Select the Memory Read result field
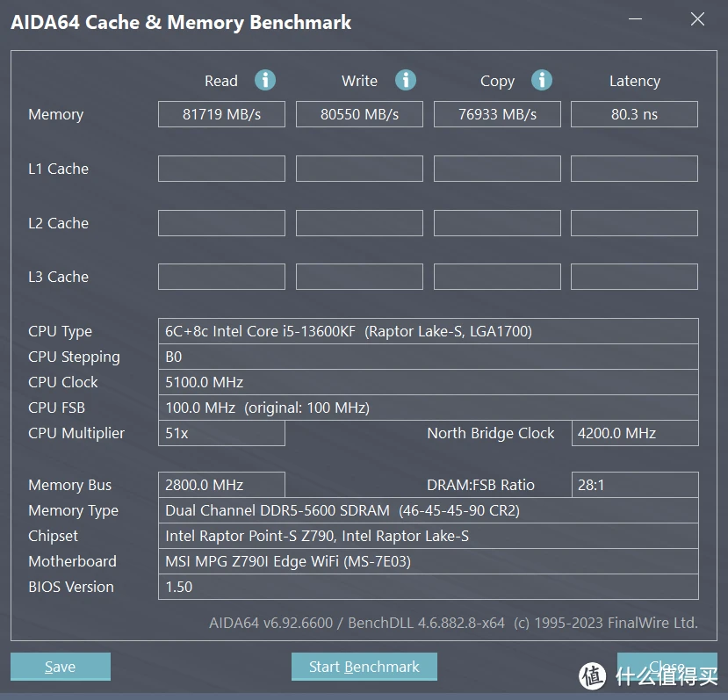The width and height of the screenshot is (728, 700). (x=221, y=114)
